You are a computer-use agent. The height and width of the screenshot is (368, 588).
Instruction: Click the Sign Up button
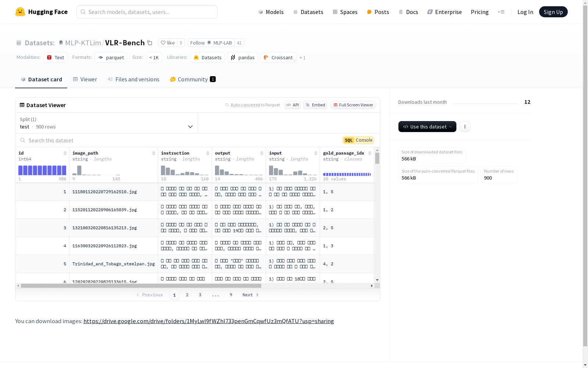(553, 12)
